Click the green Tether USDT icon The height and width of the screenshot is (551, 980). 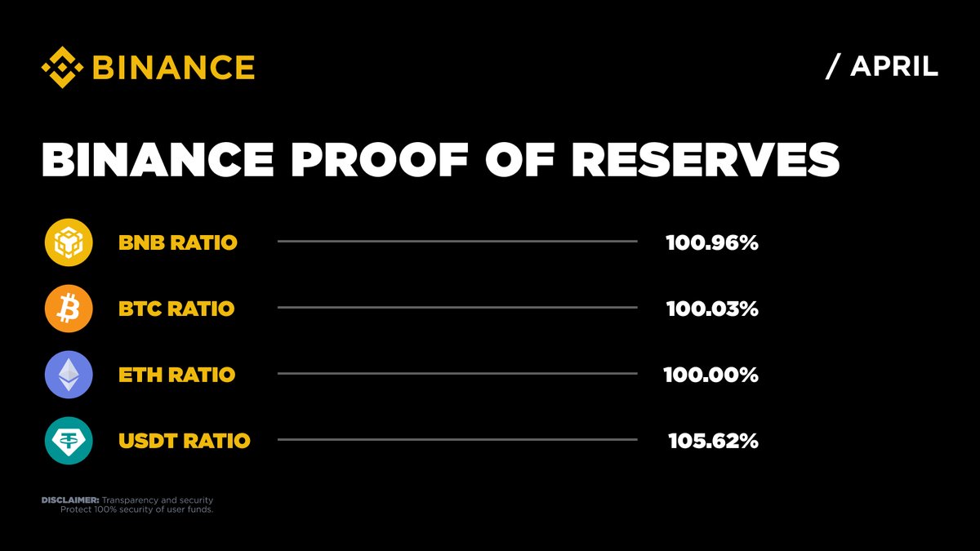(69, 441)
